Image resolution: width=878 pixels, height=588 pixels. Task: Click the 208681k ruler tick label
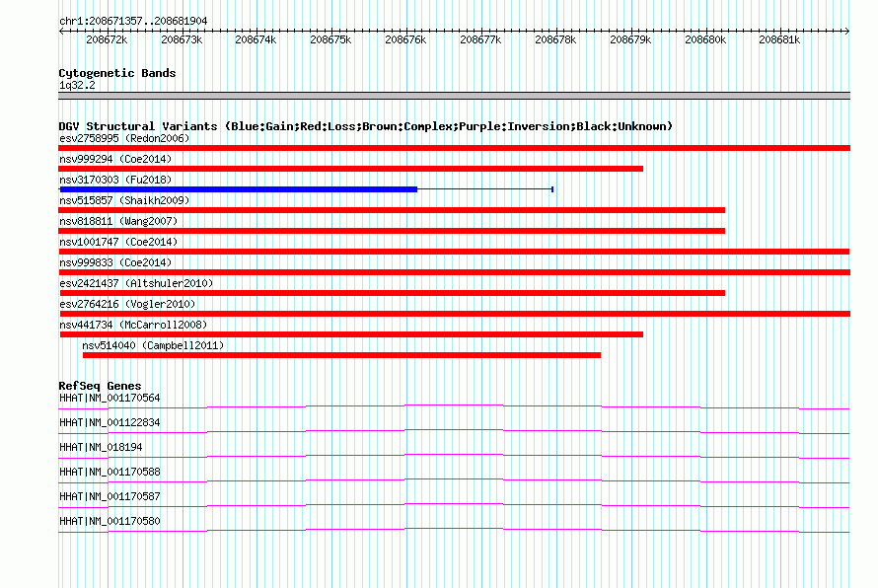pyautogui.click(x=779, y=39)
